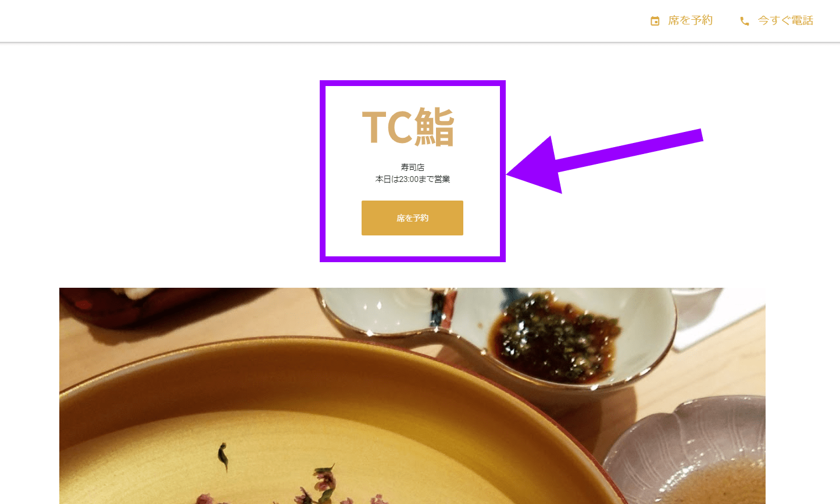
Task: Click the yellow 席を予約 button
Action: (x=412, y=218)
